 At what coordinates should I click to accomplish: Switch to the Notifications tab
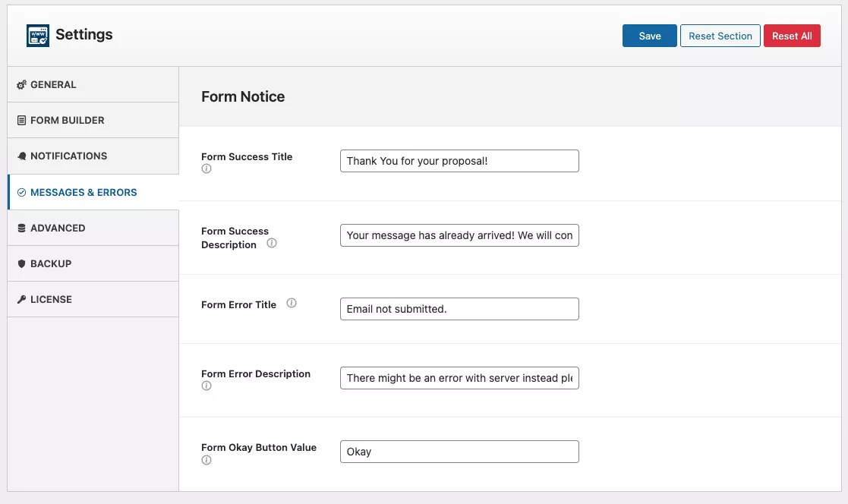point(68,156)
